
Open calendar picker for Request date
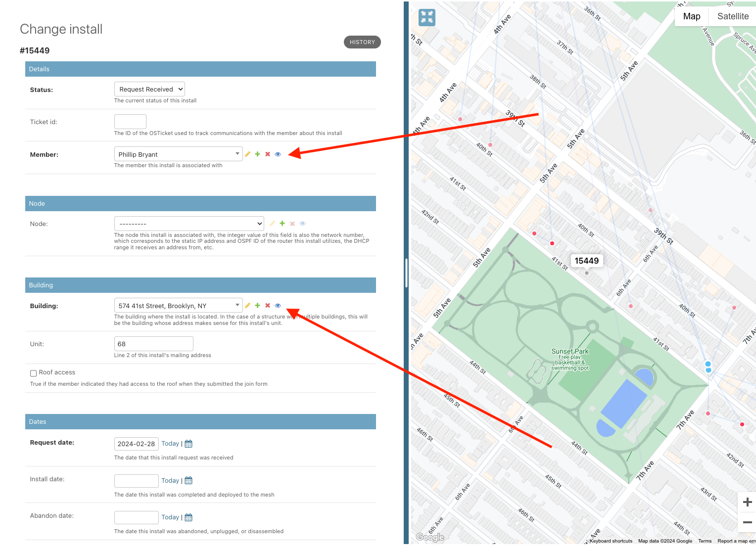(x=189, y=444)
